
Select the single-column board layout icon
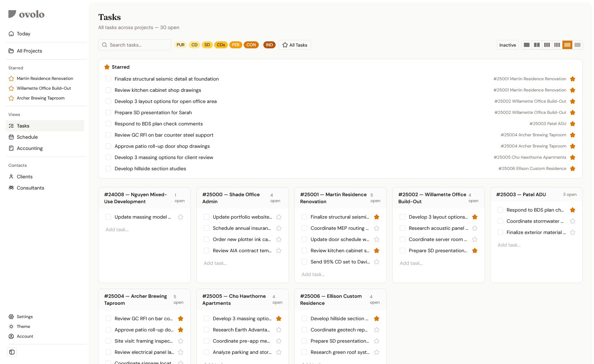(x=526, y=45)
